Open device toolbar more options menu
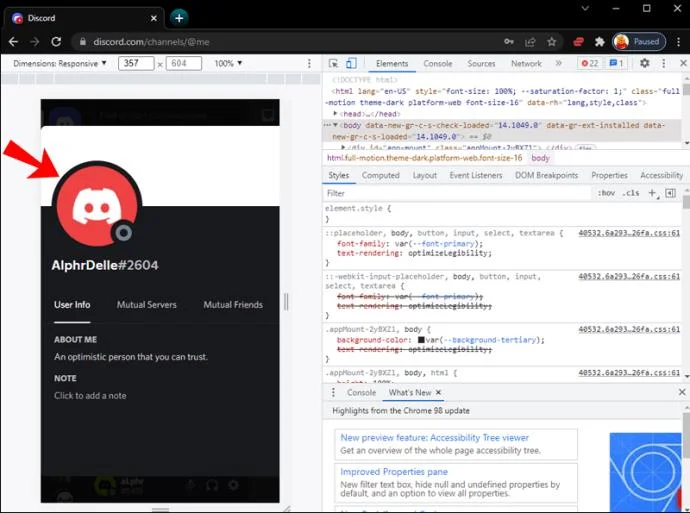 309,63
